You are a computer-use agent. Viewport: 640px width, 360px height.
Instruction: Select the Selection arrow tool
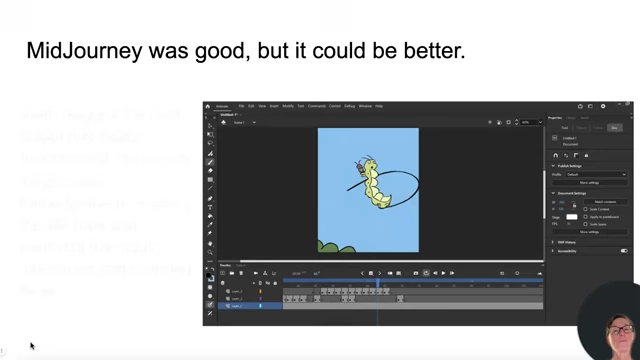point(210,126)
